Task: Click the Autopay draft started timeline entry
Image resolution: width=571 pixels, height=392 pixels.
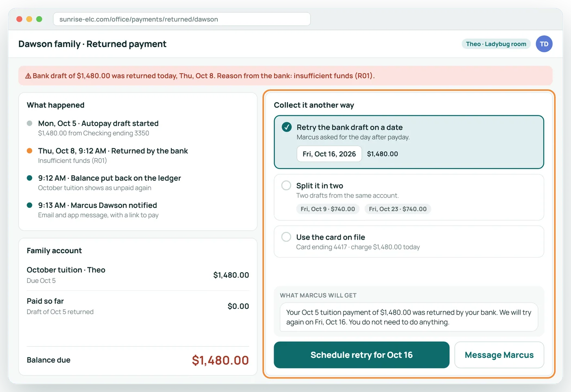Action: click(98, 128)
